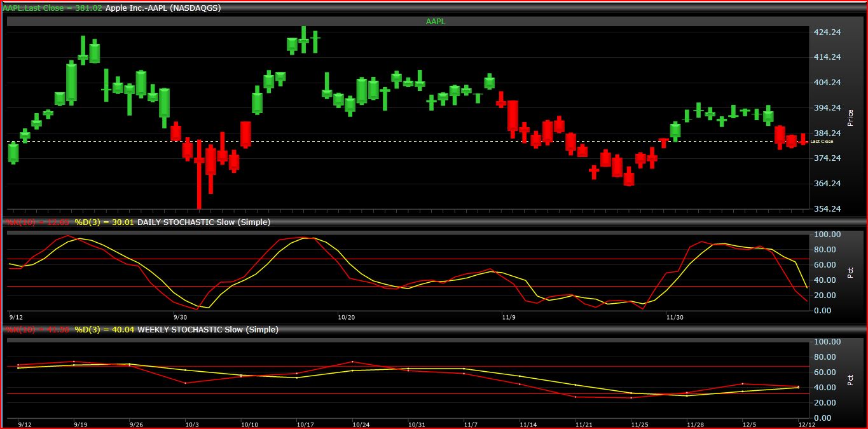Click the last red candle on the price chart
The height and width of the screenshot is (429, 868).
tap(804, 139)
